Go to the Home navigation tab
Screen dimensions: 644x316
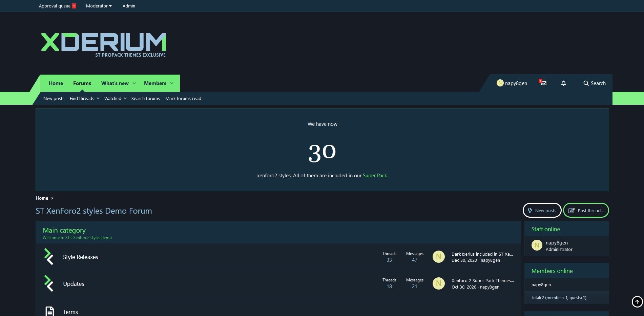[x=56, y=83]
